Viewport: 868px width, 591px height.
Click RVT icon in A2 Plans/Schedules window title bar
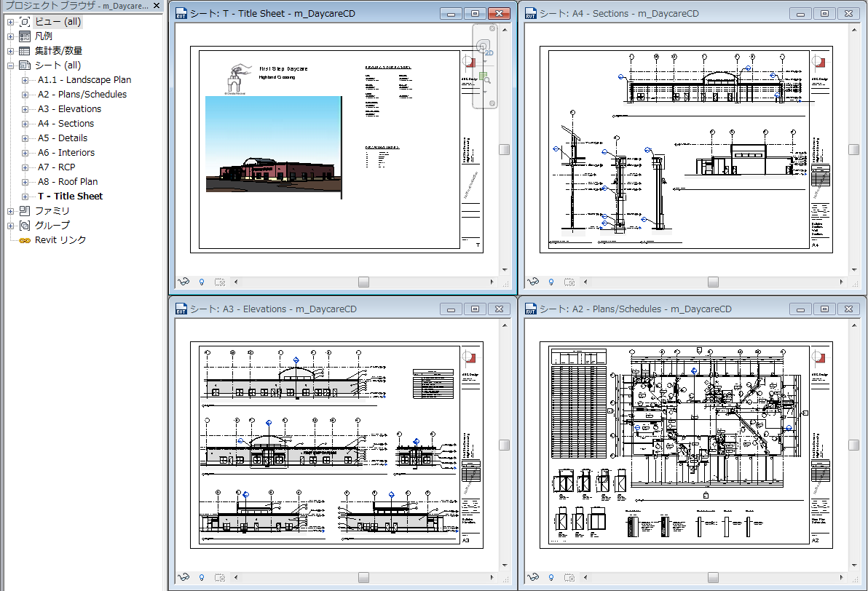pyautogui.click(x=530, y=309)
